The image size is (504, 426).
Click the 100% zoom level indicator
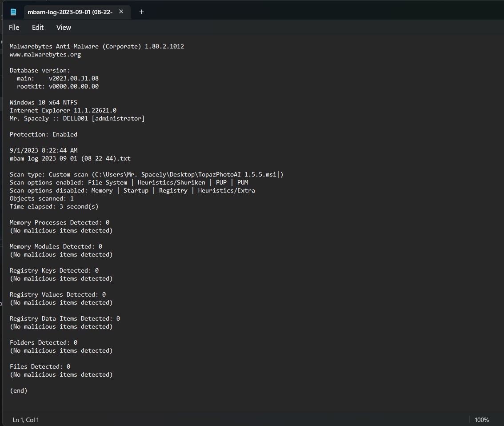point(481,420)
